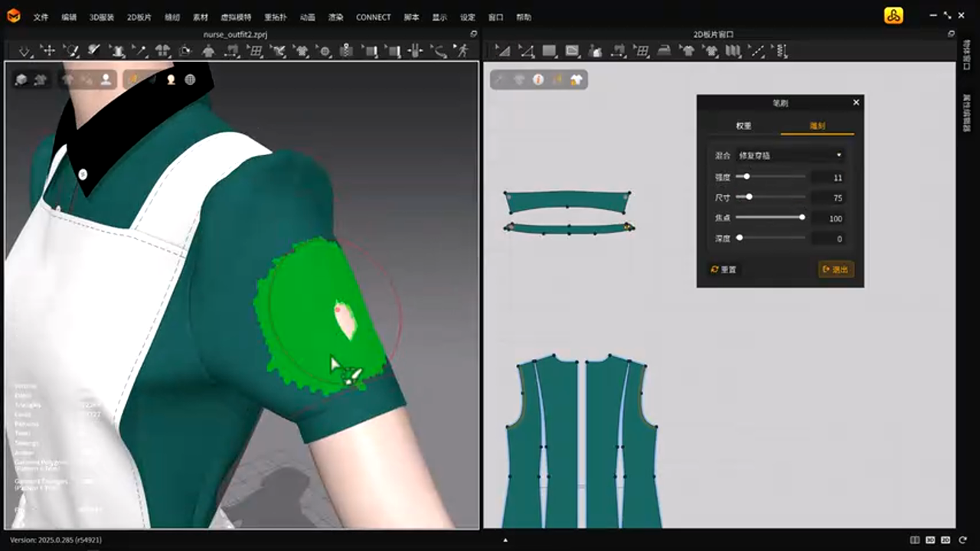
Task: Click the walking avatar animation icon
Action: point(462,51)
